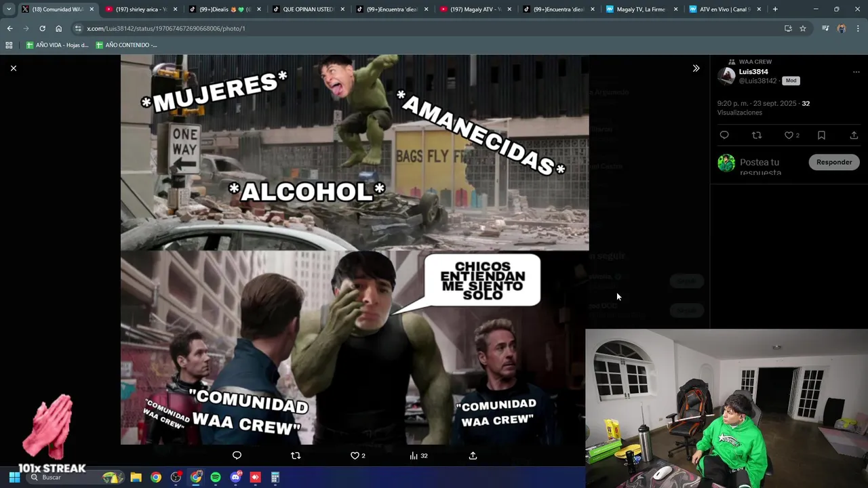Close the photo viewer with the X icon
This screenshot has width=868, height=488.
point(13,68)
